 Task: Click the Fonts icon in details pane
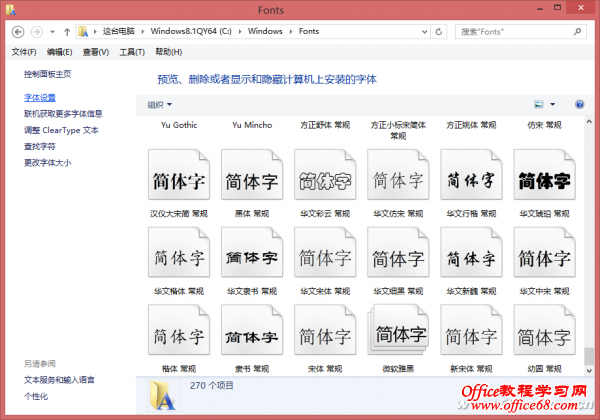pos(163,396)
